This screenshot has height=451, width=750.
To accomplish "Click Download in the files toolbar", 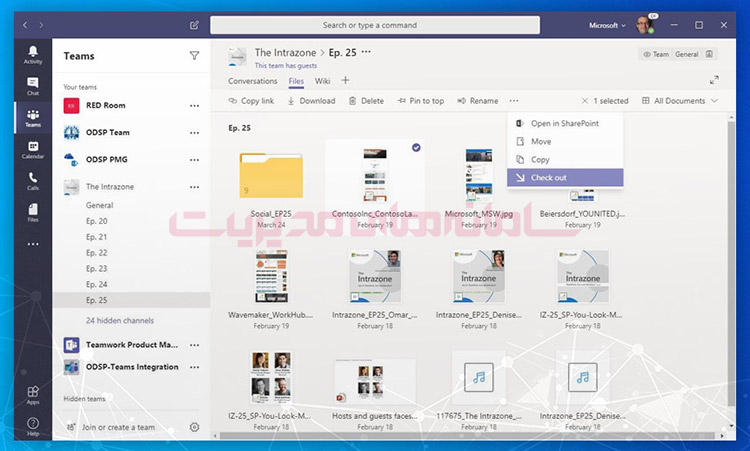I will click(x=311, y=101).
